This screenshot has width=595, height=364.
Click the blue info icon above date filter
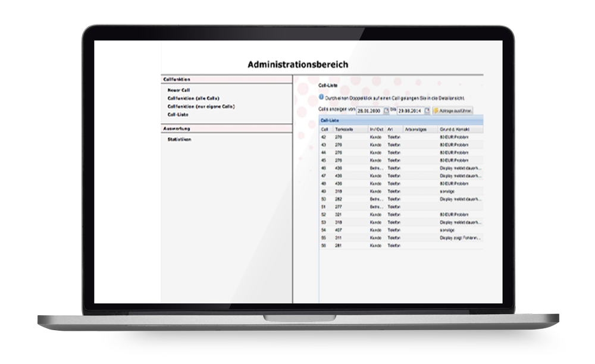pos(321,97)
